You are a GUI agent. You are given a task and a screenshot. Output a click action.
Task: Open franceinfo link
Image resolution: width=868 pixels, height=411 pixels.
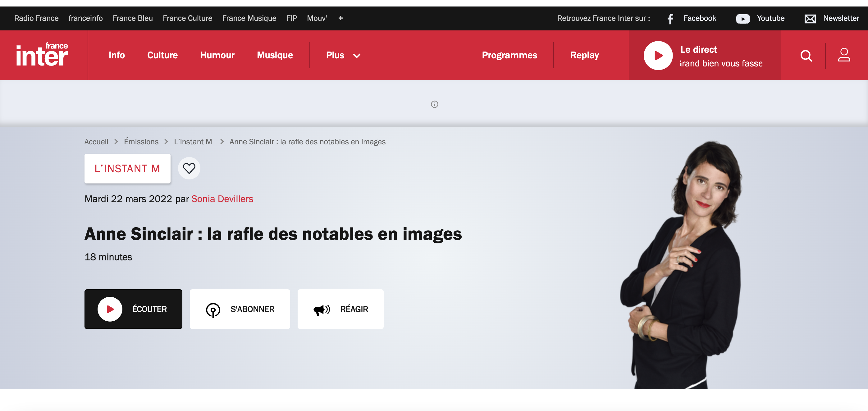coord(85,18)
